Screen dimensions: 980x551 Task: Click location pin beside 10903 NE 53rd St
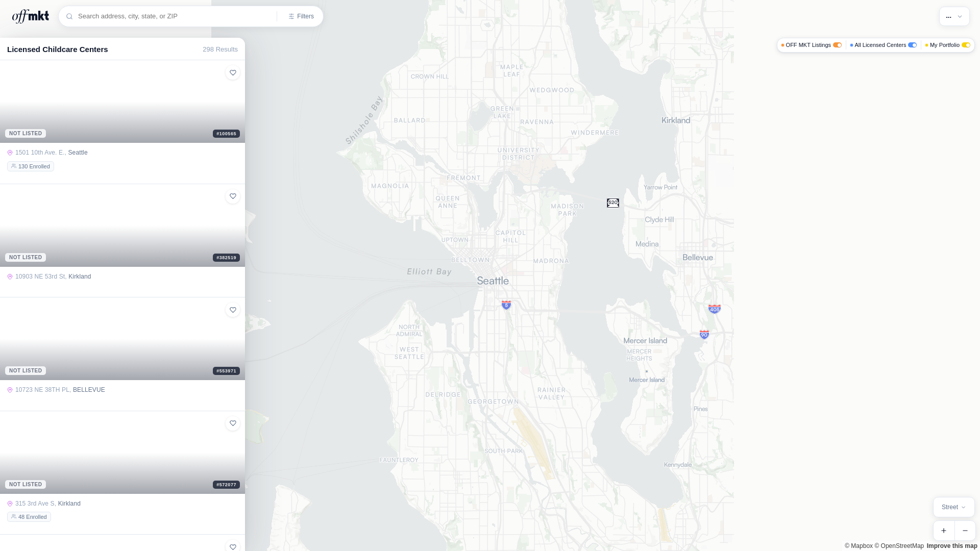pos(10,277)
